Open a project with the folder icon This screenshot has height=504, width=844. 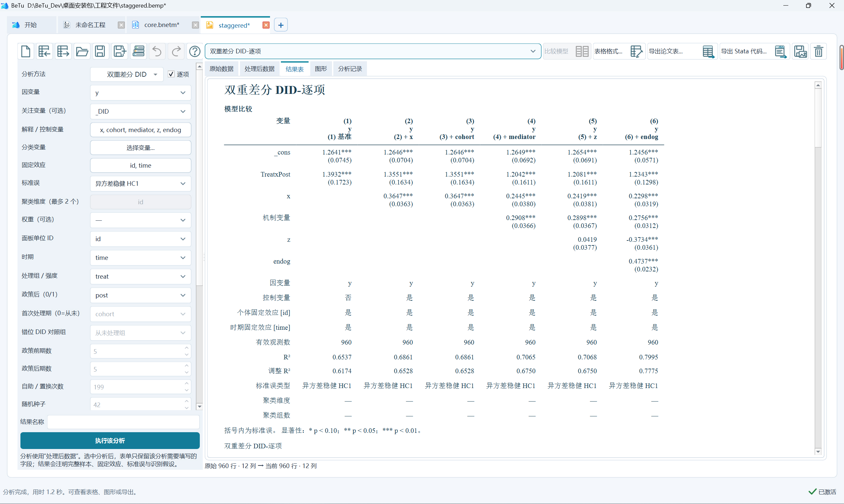click(x=82, y=51)
